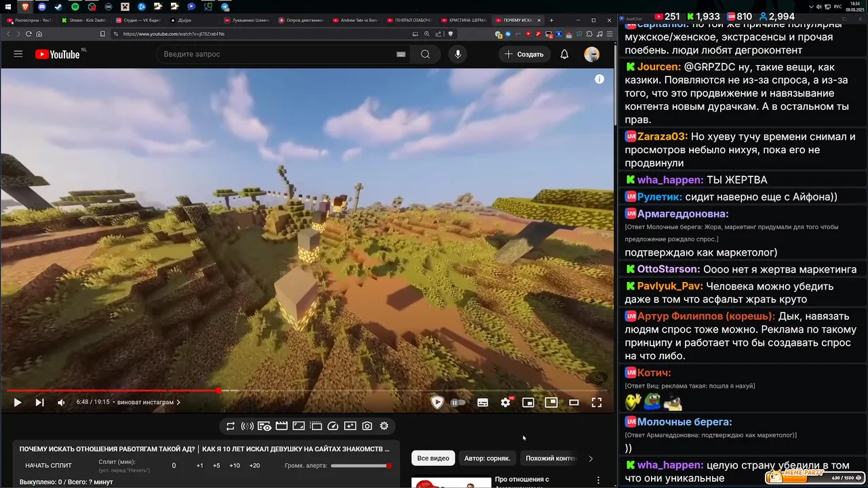Select the 'Похожий контент' filter chip
Screen dimensions: 868x488
coord(551,458)
